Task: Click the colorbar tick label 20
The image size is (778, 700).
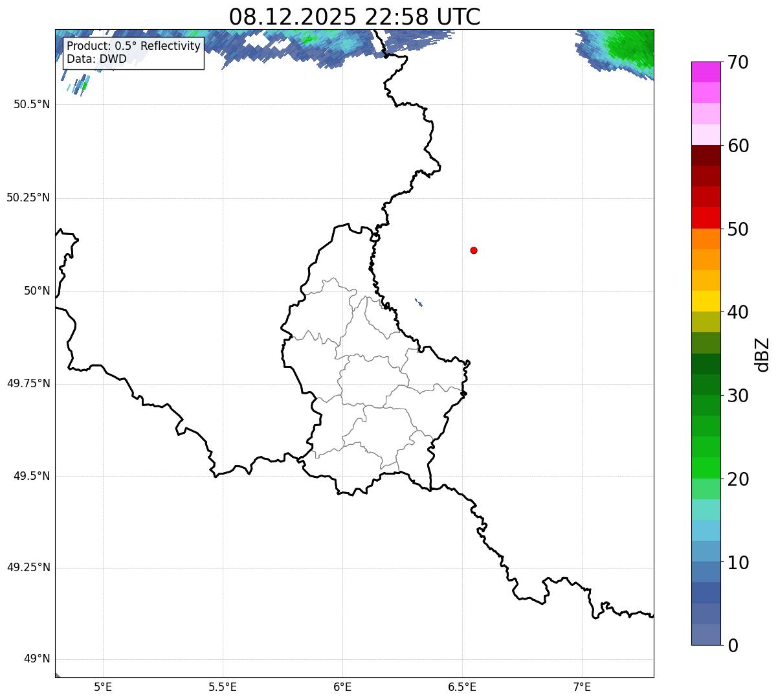Action: coord(738,479)
